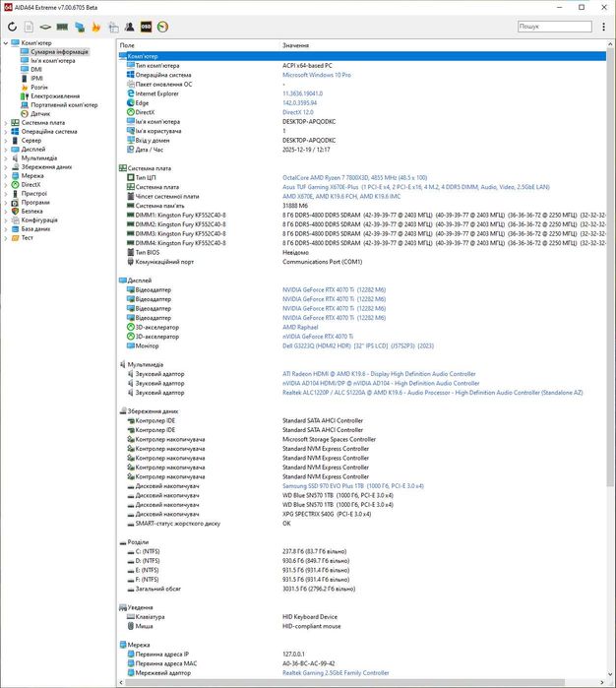
Task: Click the Edge icon in list
Action: (x=130, y=102)
